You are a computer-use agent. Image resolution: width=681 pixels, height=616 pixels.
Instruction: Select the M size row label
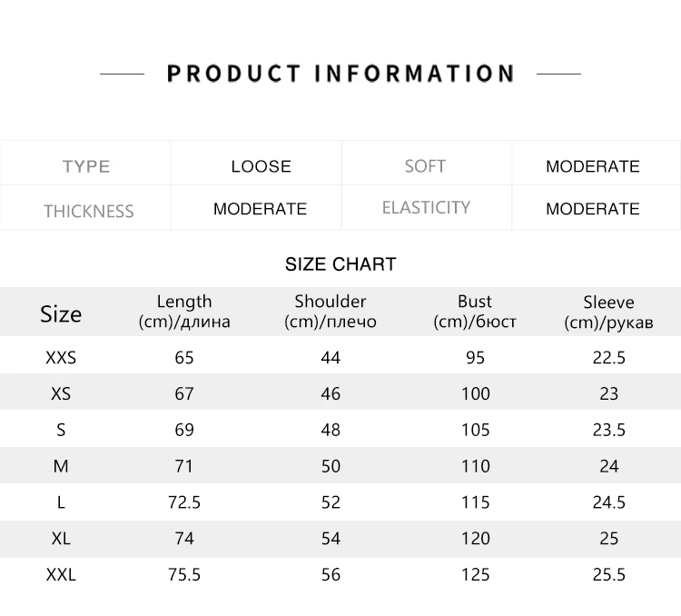click(x=61, y=466)
